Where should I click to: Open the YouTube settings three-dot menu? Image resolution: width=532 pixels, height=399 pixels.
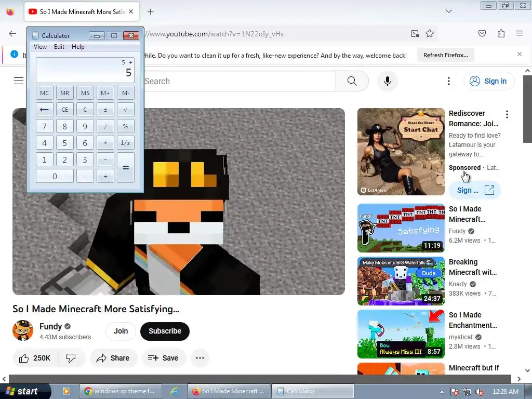click(x=448, y=81)
